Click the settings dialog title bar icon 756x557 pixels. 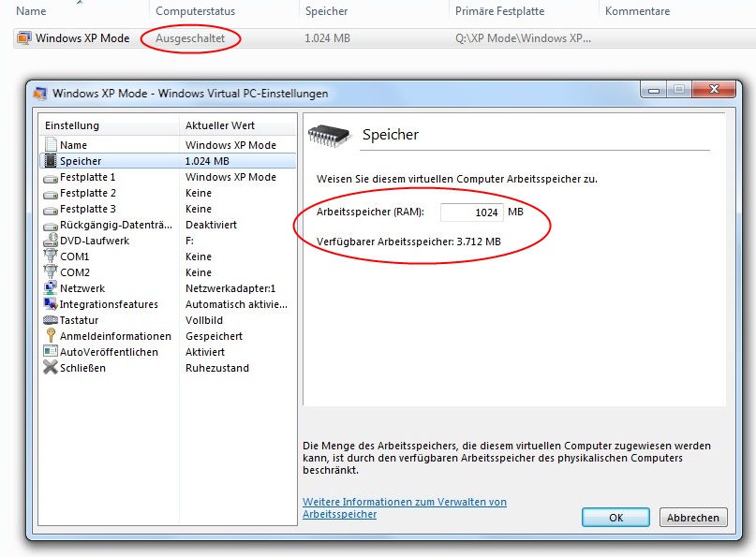(40, 93)
